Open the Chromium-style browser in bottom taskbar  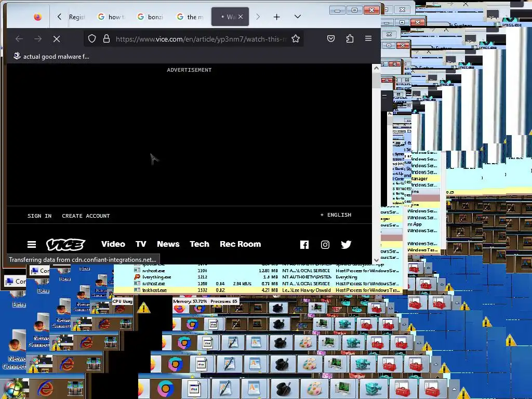click(x=166, y=389)
